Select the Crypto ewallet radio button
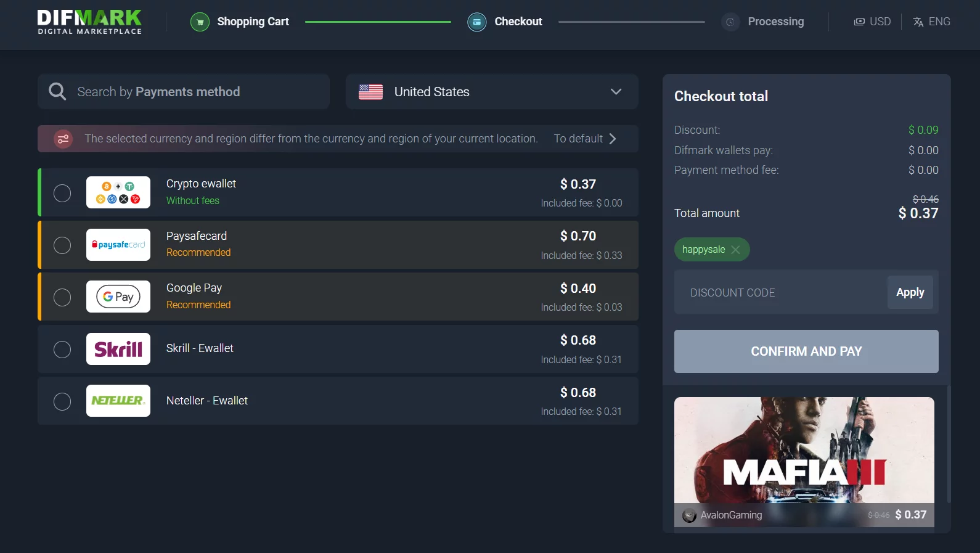This screenshot has height=553, width=980. click(x=62, y=193)
